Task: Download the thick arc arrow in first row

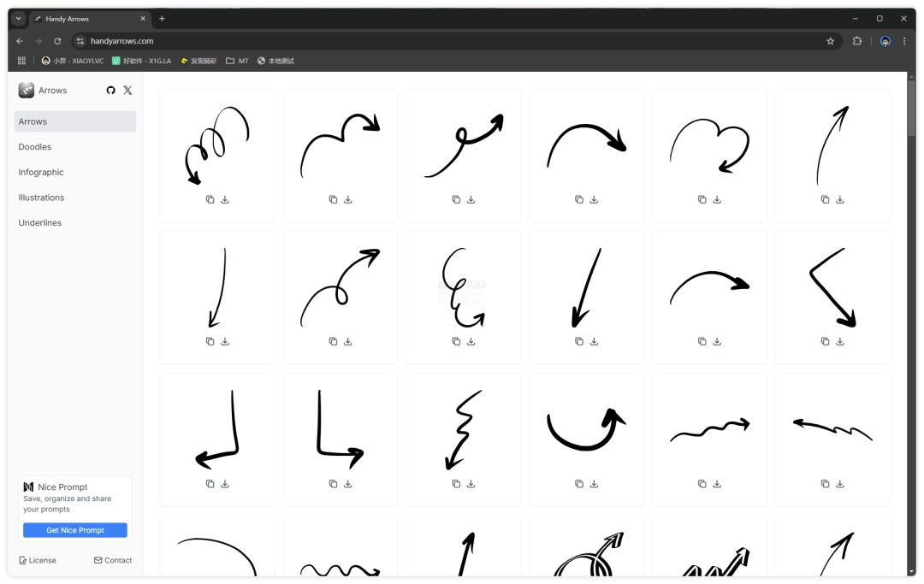Action: pos(594,199)
